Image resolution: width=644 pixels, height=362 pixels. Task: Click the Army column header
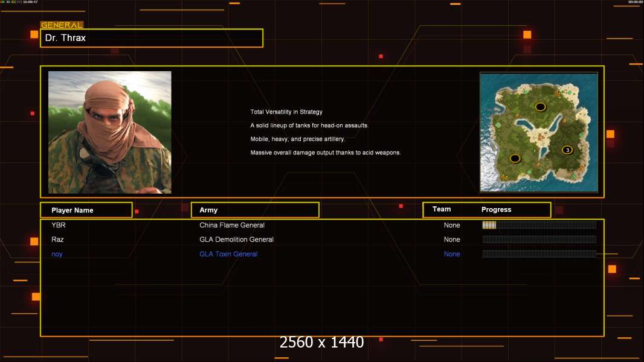[x=255, y=210]
